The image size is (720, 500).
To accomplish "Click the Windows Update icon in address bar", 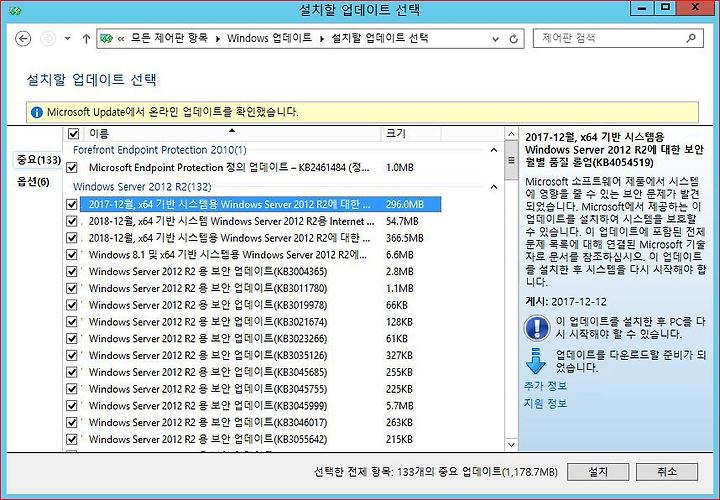I will tap(107, 39).
